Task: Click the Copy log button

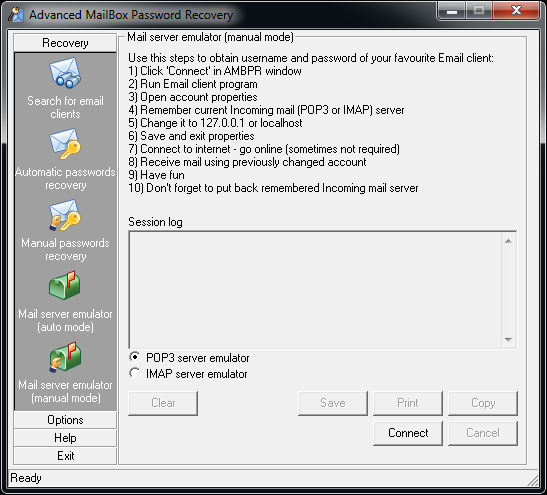Action: tap(483, 403)
